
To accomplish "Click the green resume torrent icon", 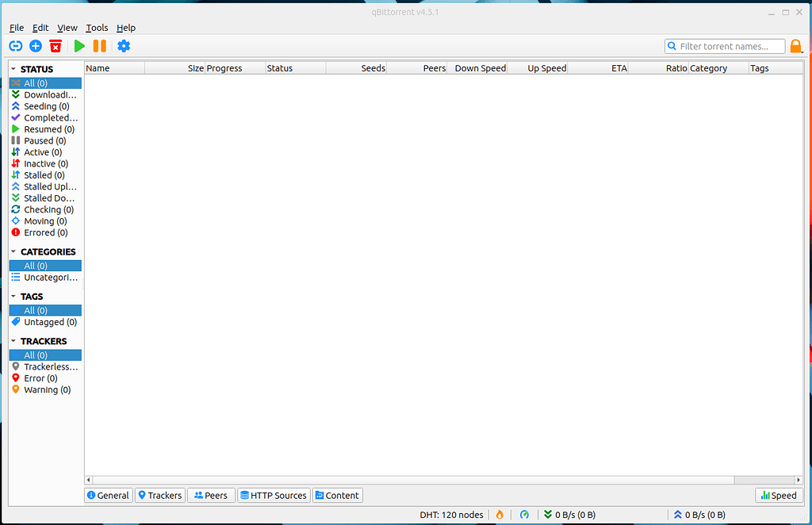I will click(79, 46).
